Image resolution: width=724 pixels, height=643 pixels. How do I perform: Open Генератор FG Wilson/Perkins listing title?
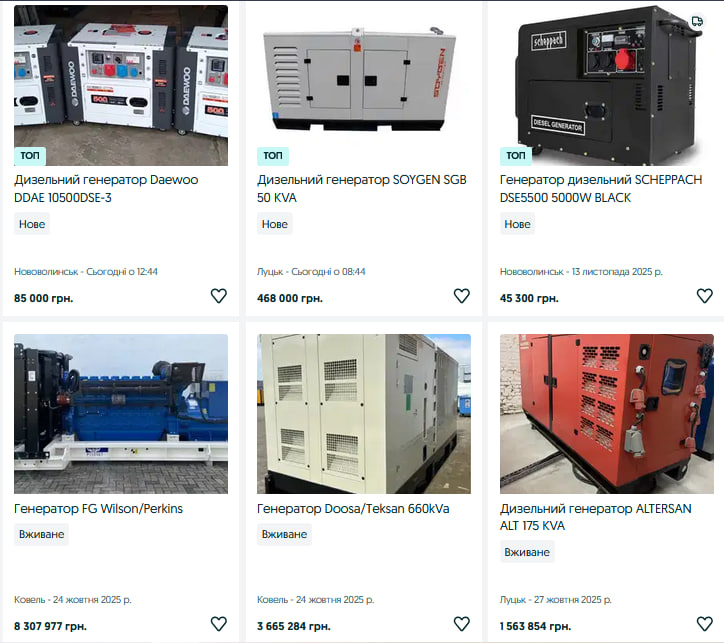tap(98, 509)
